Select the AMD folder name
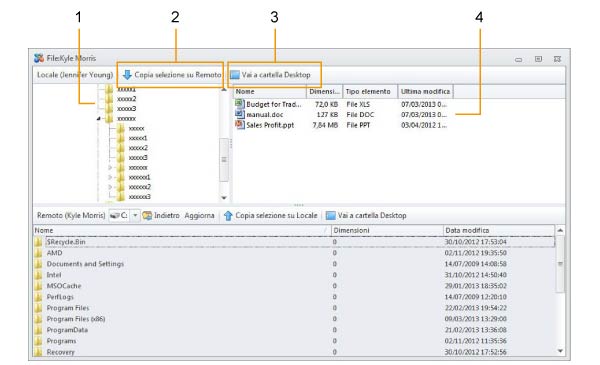The height and width of the screenshot is (365, 600). [x=54, y=253]
